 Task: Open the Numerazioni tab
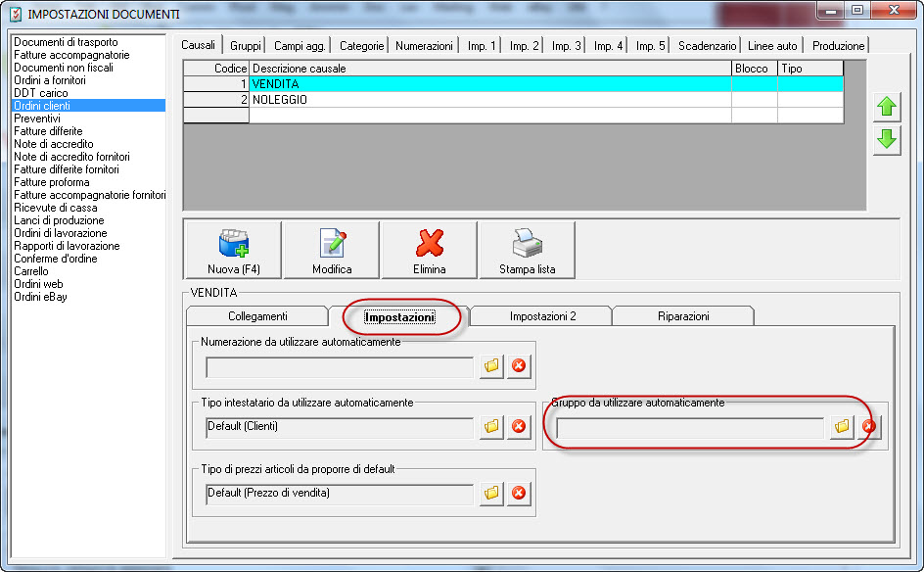[x=424, y=46]
